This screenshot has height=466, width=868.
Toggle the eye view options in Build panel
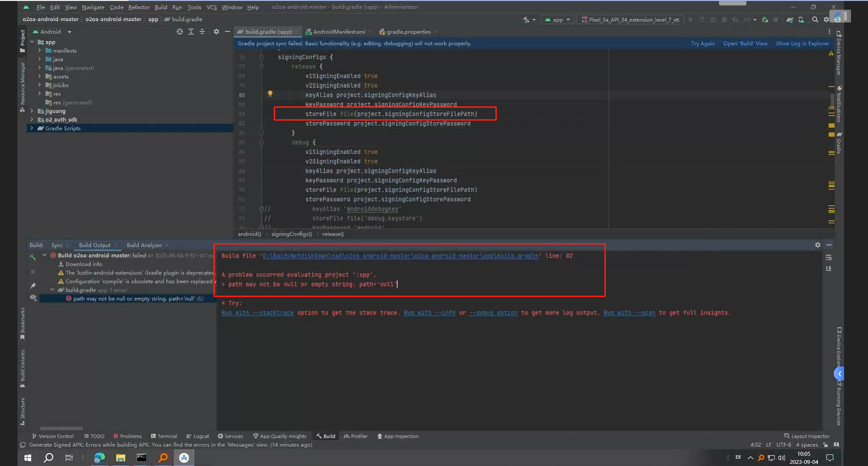33,298
